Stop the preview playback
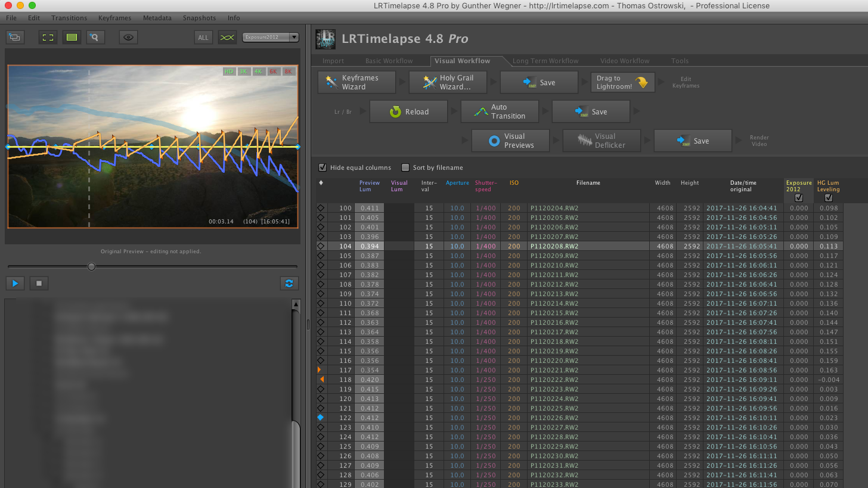868x488 pixels. point(39,283)
